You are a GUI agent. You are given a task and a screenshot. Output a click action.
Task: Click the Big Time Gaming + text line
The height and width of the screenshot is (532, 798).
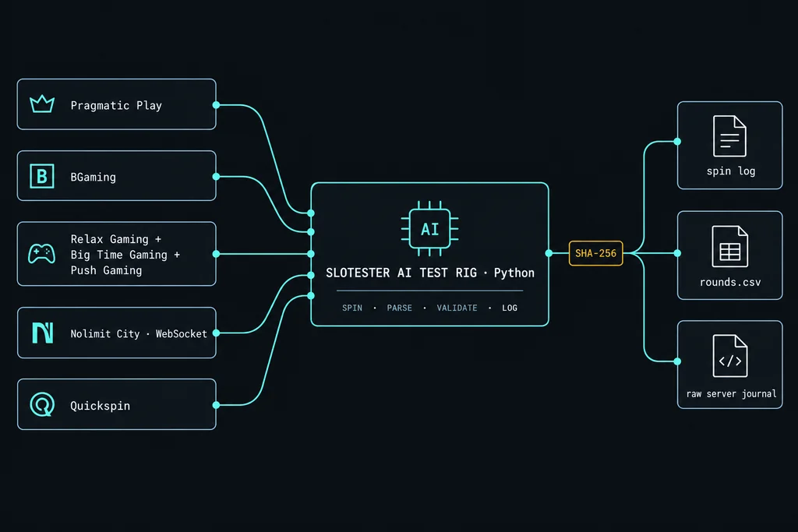coord(125,255)
